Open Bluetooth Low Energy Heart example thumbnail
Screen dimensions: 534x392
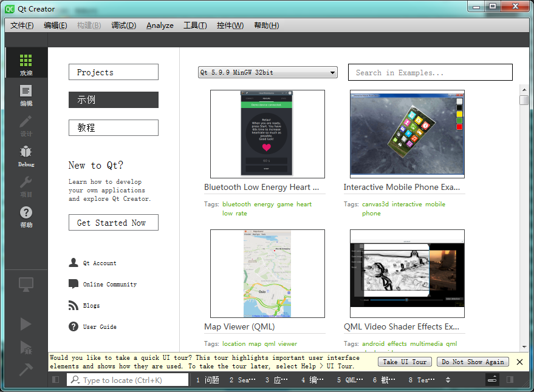[267, 134]
